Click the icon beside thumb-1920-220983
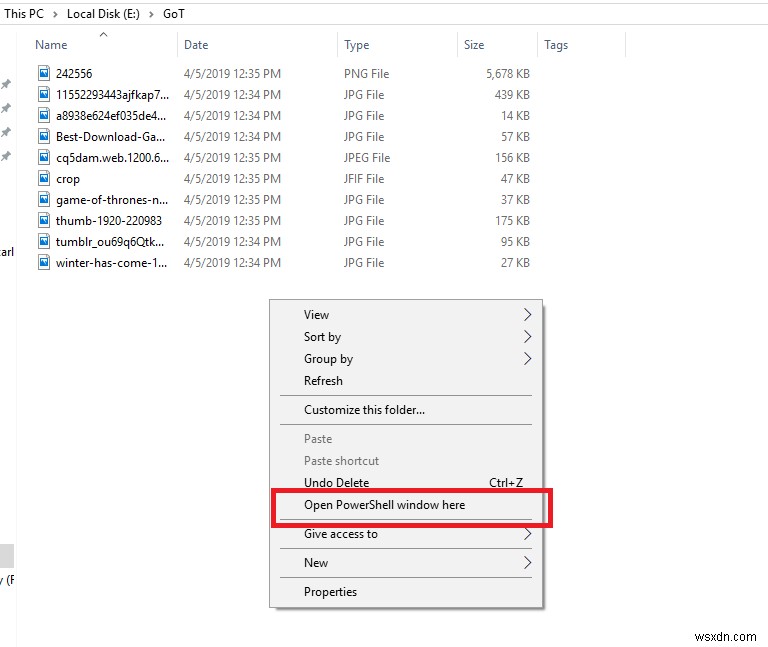 tap(44, 221)
